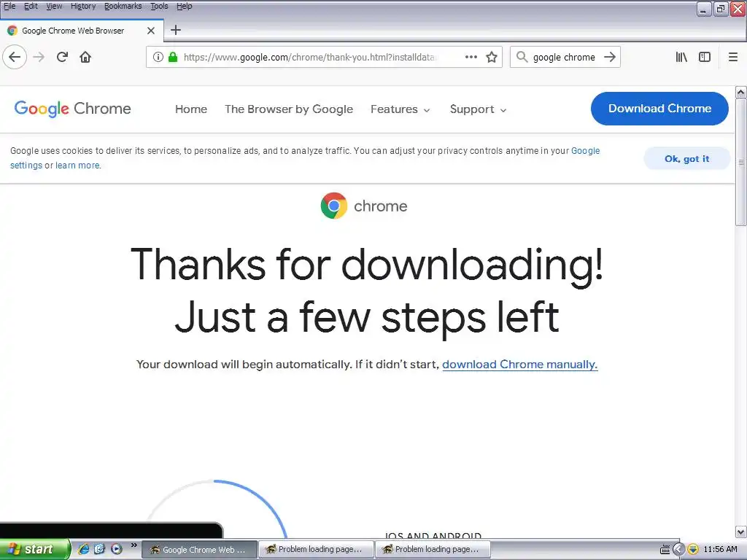Open the Bookmarks menu
This screenshot has height=560, width=747.
[123, 6]
